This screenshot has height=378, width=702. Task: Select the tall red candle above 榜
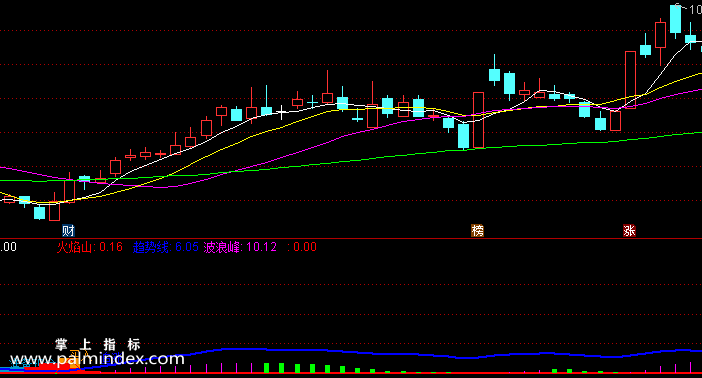click(x=479, y=120)
